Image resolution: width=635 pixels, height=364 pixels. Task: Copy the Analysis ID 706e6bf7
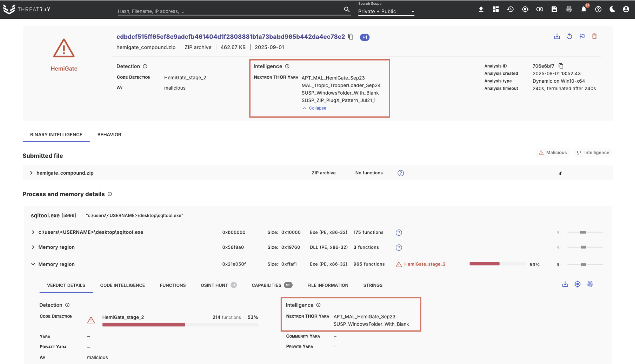(x=561, y=66)
